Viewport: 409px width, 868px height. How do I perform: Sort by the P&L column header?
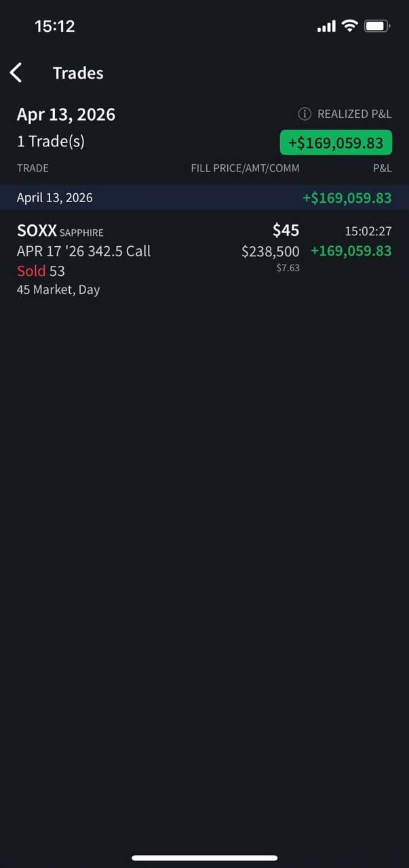coord(382,168)
